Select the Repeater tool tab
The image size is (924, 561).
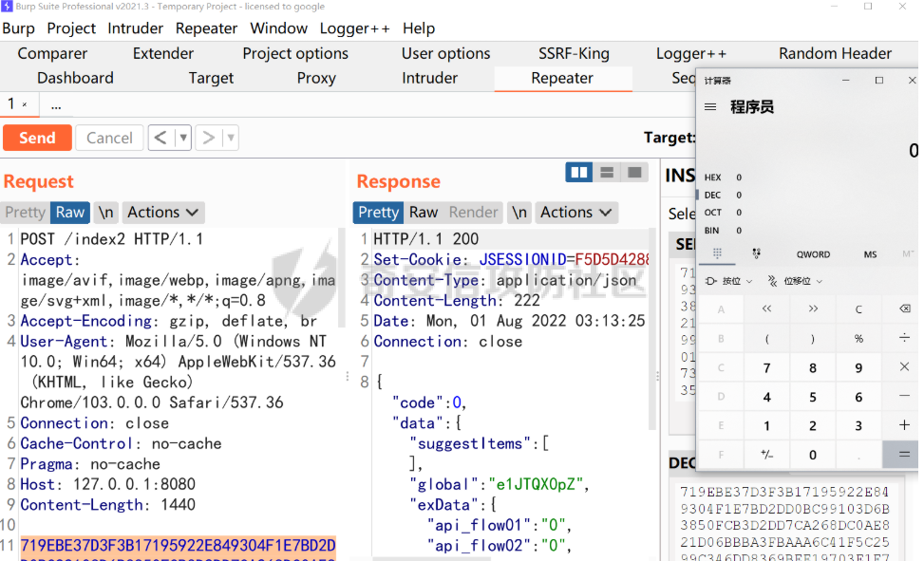[x=562, y=78]
